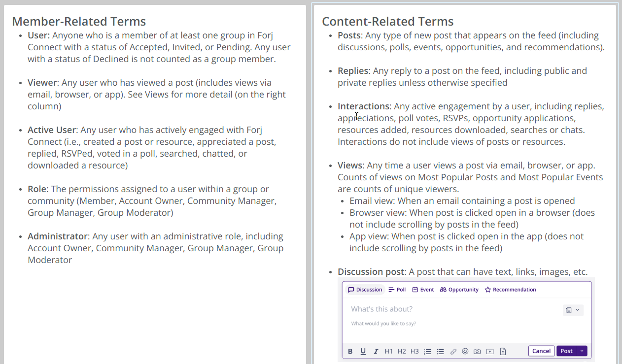Upload a file attachment
Image resolution: width=622 pixels, height=364 pixels.
click(503, 351)
